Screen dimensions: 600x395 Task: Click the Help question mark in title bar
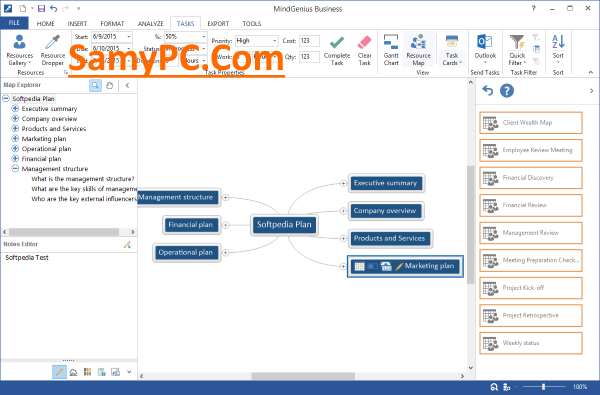533,8
